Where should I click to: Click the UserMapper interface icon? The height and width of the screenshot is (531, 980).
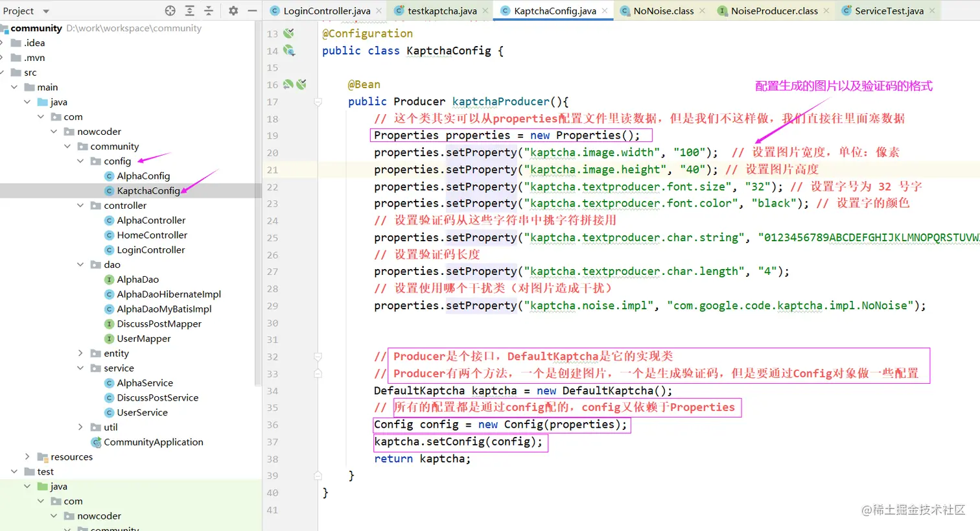click(x=110, y=338)
